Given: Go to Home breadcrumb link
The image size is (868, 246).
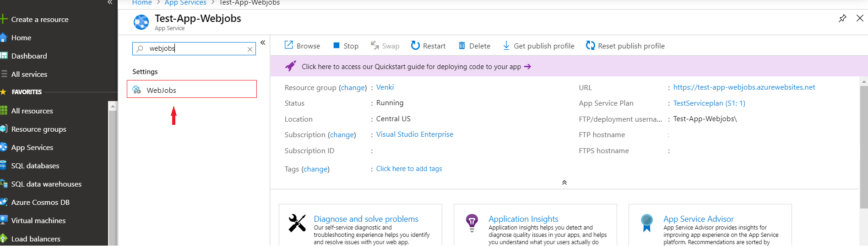Looking at the screenshot, I should click(x=142, y=3).
